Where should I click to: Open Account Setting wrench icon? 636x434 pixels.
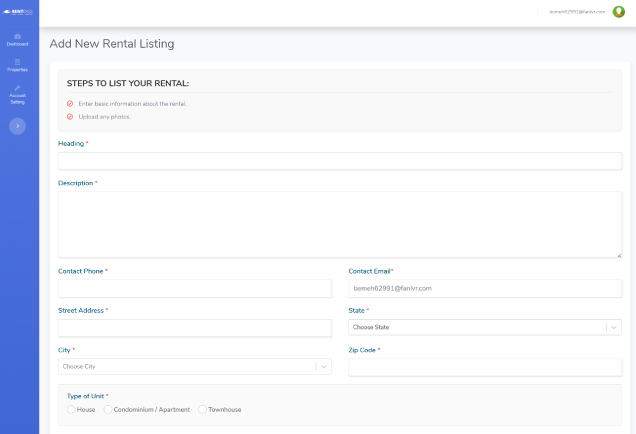pos(18,88)
